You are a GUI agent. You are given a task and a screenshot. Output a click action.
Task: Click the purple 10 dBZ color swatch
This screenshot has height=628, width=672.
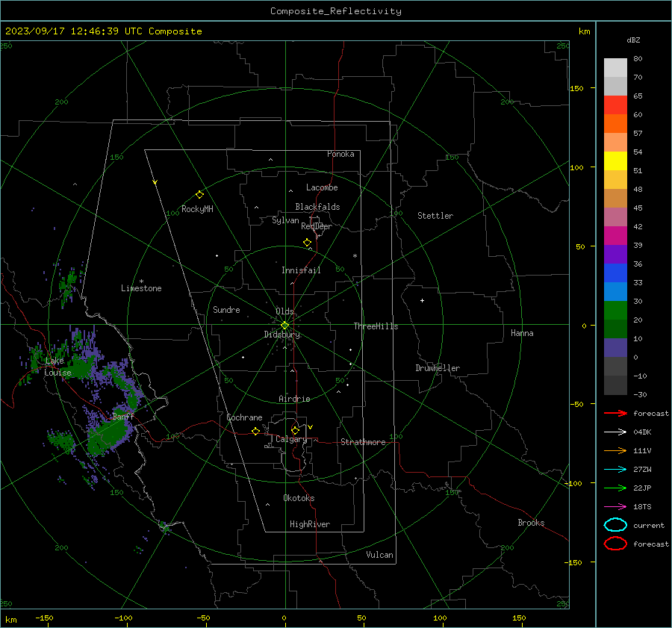click(615, 348)
